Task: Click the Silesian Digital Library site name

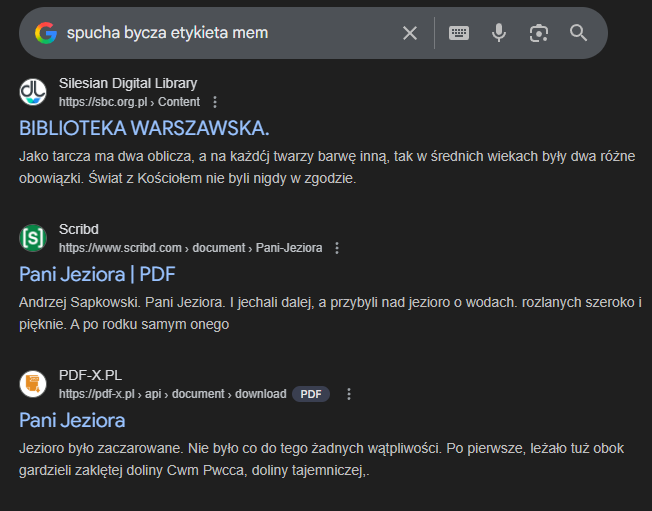Action: tap(128, 83)
